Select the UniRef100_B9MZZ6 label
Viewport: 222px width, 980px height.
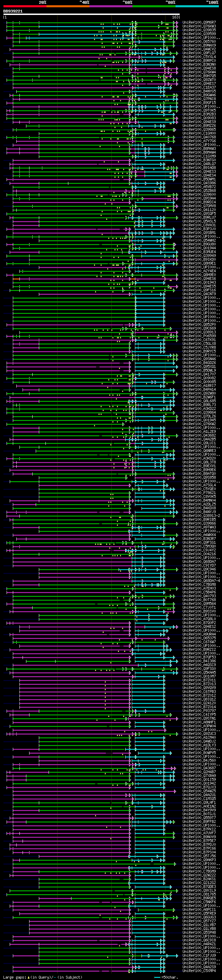coord(199,125)
